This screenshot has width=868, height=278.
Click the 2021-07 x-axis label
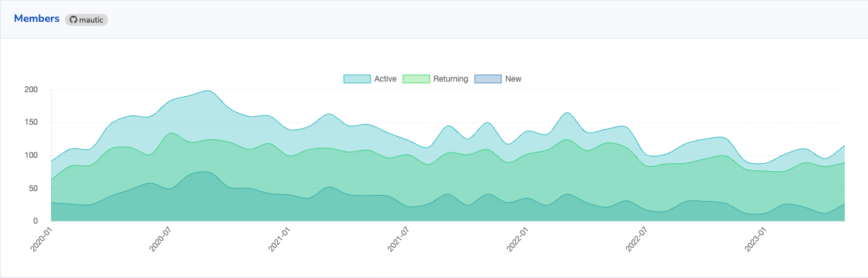point(399,239)
